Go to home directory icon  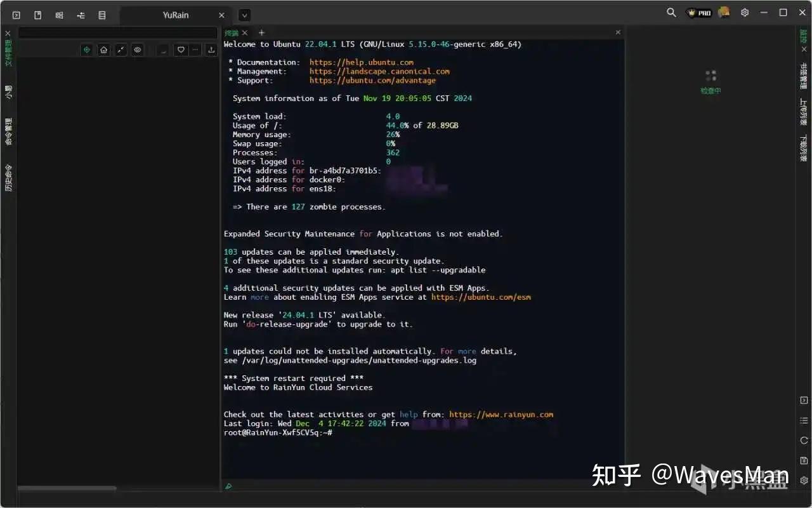(103, 50)
